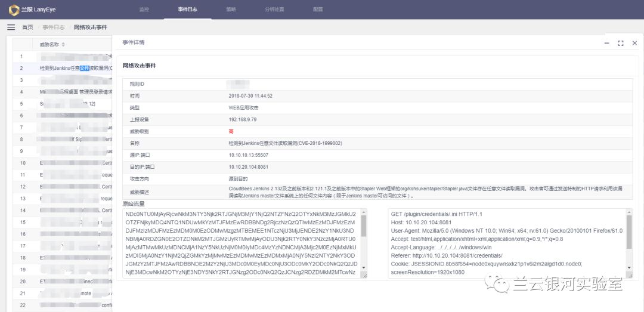
Task: Click the LanyEye shield logo
Action: click(14, 9)
